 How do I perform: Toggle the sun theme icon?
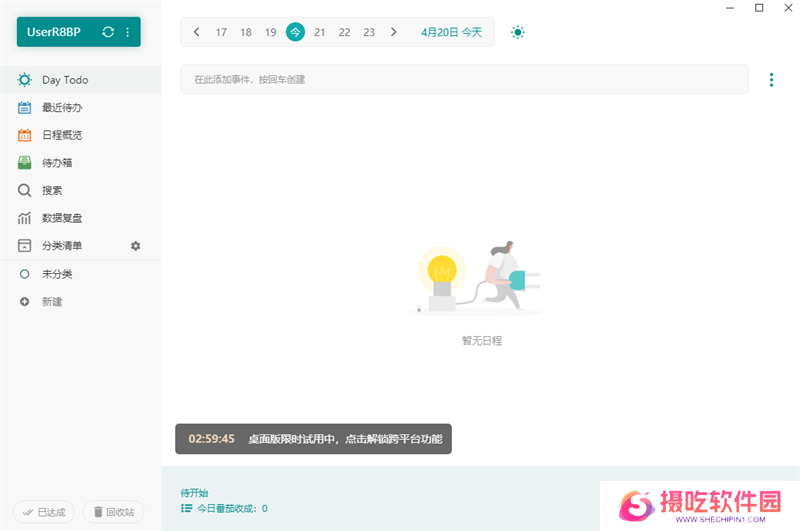tap(517, 32)
